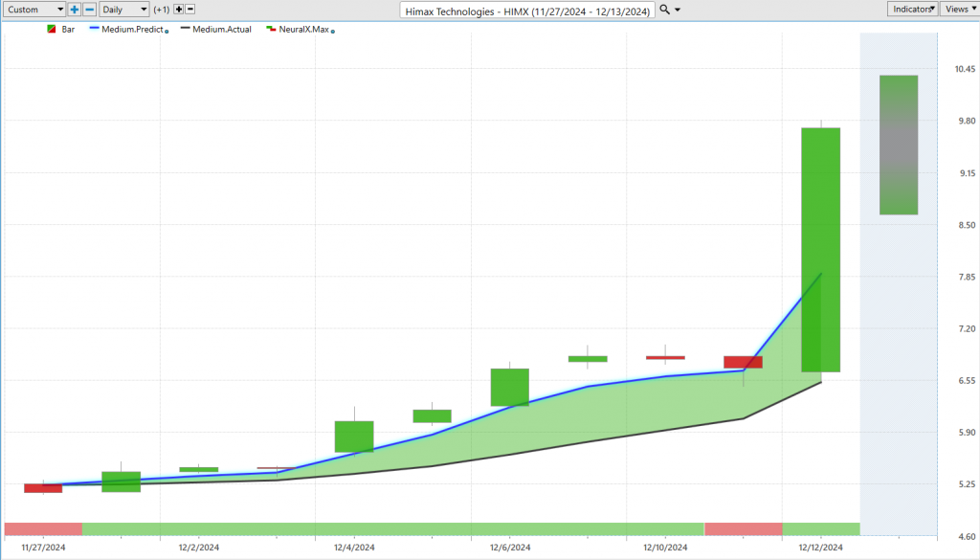This screenshot has height=560, width=980.
Task: Expand the arrow beside the search icon
Action: click(678, 10)
